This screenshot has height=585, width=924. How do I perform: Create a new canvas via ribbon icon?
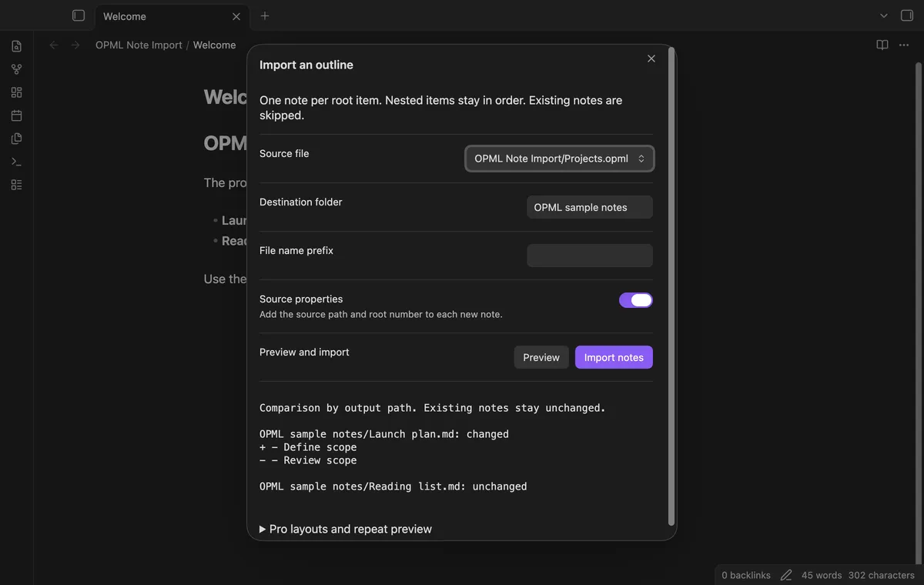point(16,92)
